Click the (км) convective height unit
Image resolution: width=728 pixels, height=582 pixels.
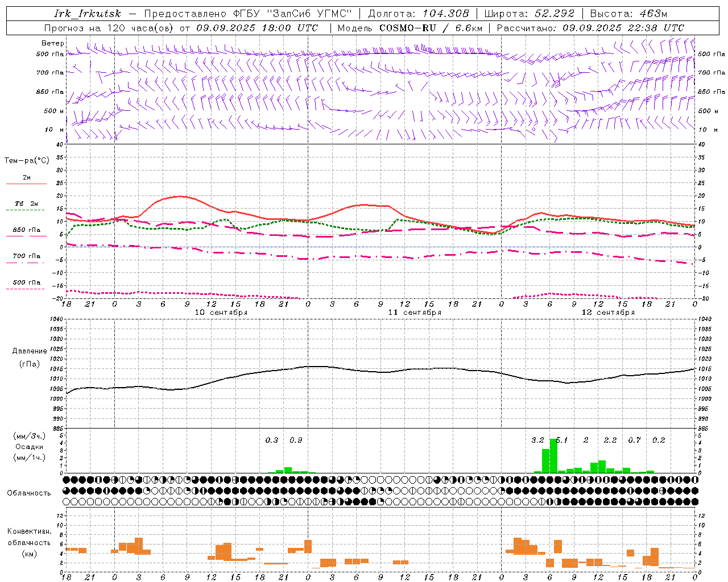tap(29, 554)
